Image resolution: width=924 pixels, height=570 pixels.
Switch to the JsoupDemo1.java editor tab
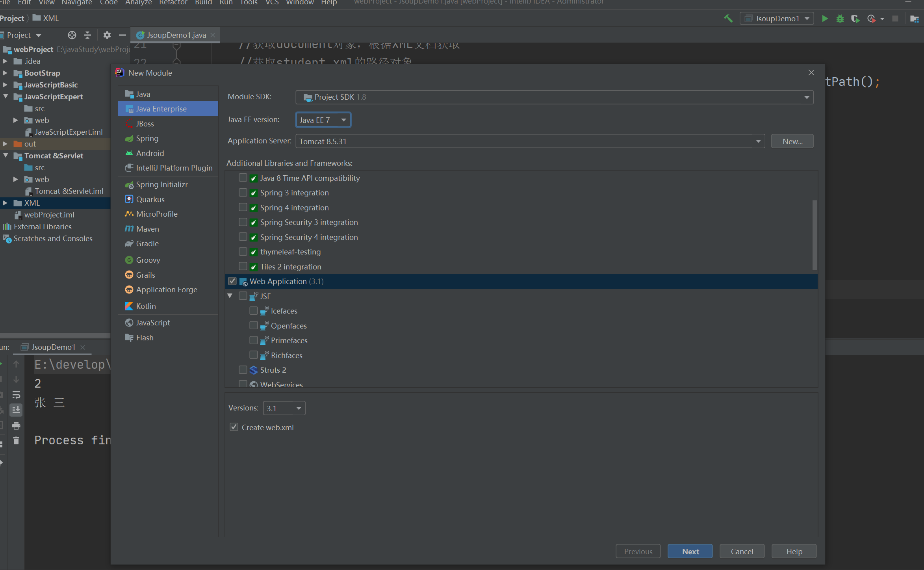click(x=175, y=35)
